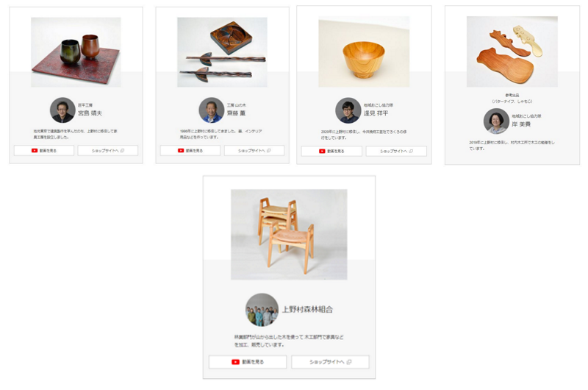
Task: Click YouTube icon in 上野村森林組合 card
Action: [235, 362]
